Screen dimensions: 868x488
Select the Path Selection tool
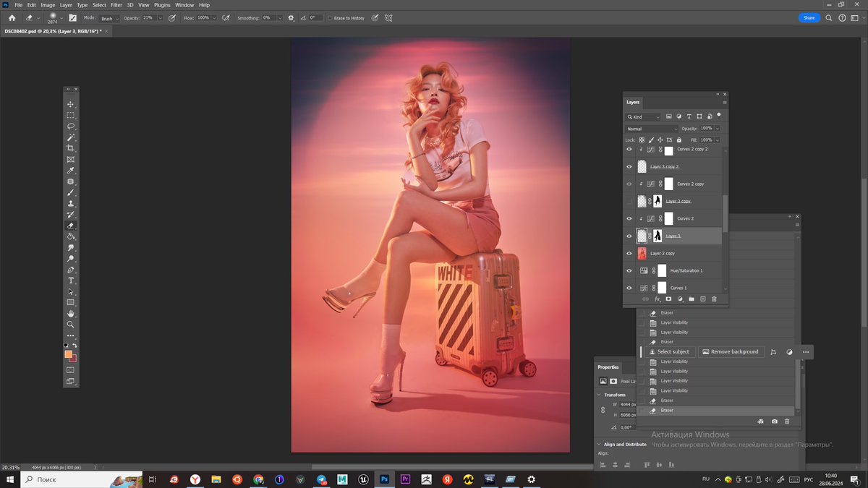(71, 291)
